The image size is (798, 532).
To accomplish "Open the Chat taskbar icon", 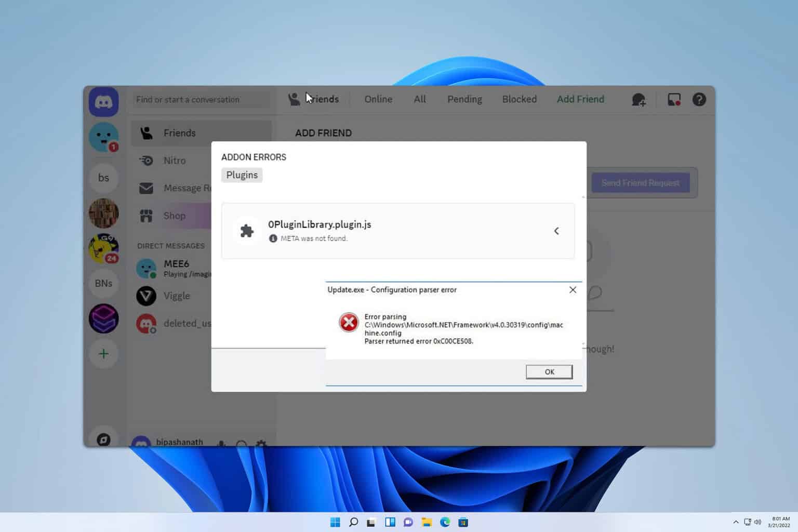I will pyautogui.click(x=408, y=522).
